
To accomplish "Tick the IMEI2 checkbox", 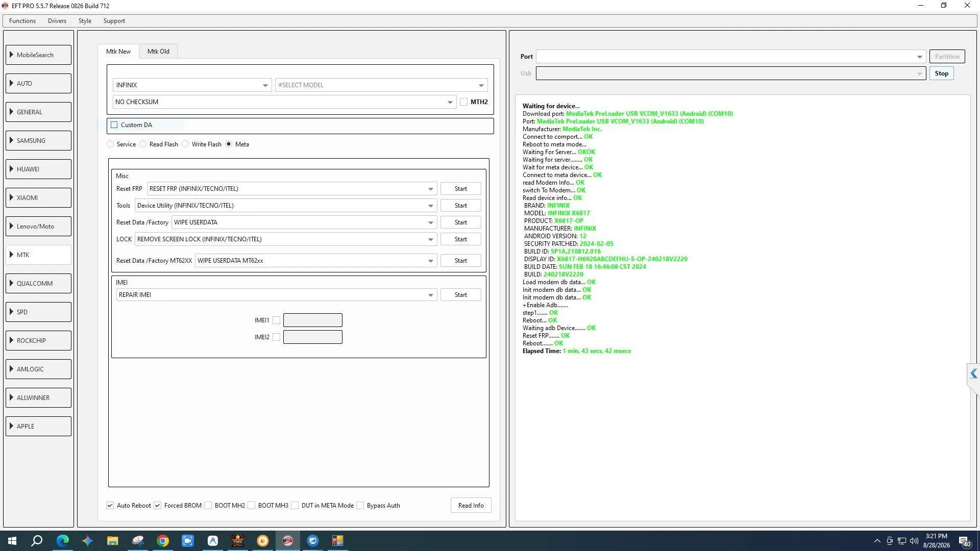I will [x=276, y=337].
